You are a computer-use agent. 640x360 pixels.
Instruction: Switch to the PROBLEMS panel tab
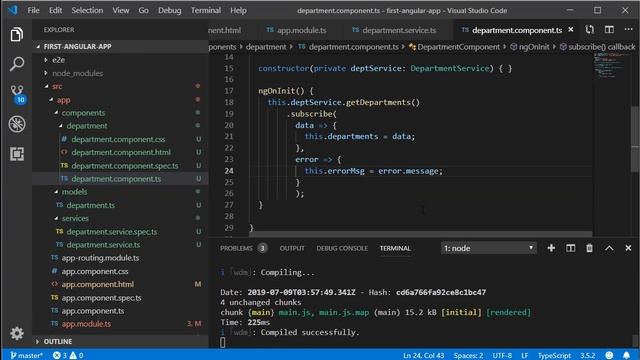pyautogui.click(x=243, y=248)
